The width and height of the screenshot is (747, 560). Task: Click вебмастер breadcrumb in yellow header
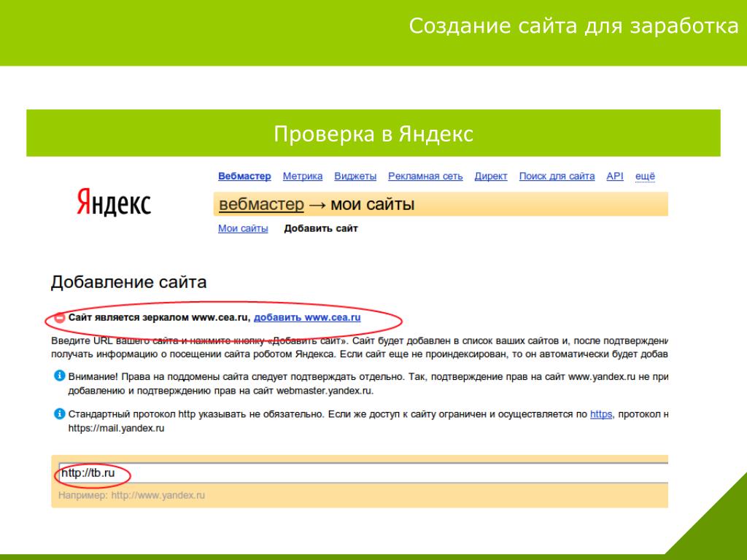point(261,204)
